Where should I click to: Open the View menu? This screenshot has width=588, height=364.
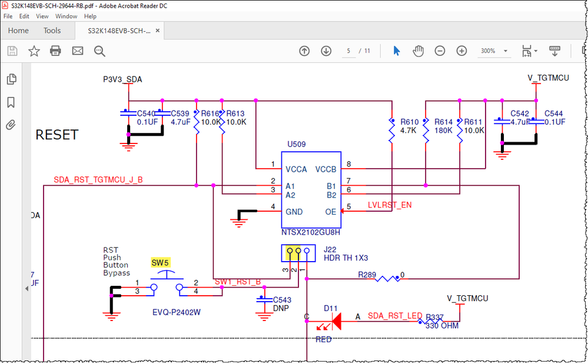[42, 16]
